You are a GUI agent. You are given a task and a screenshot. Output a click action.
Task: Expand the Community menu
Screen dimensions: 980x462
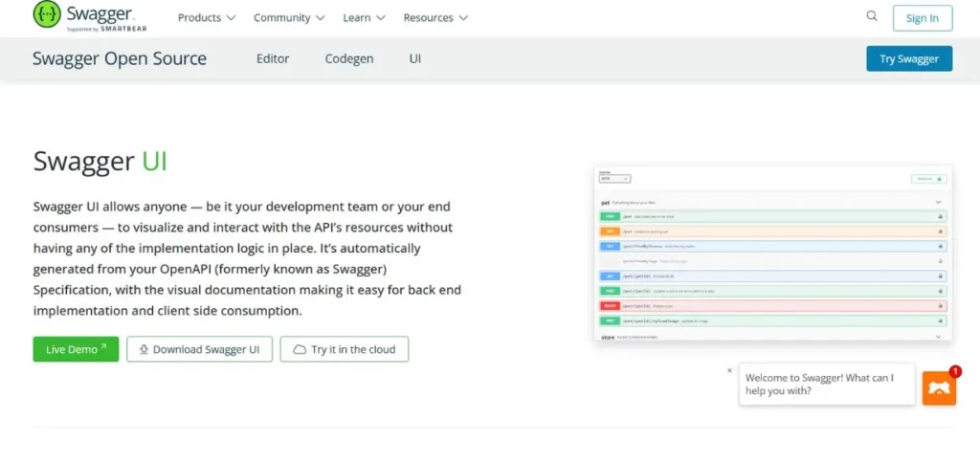[x=289, y=17]
